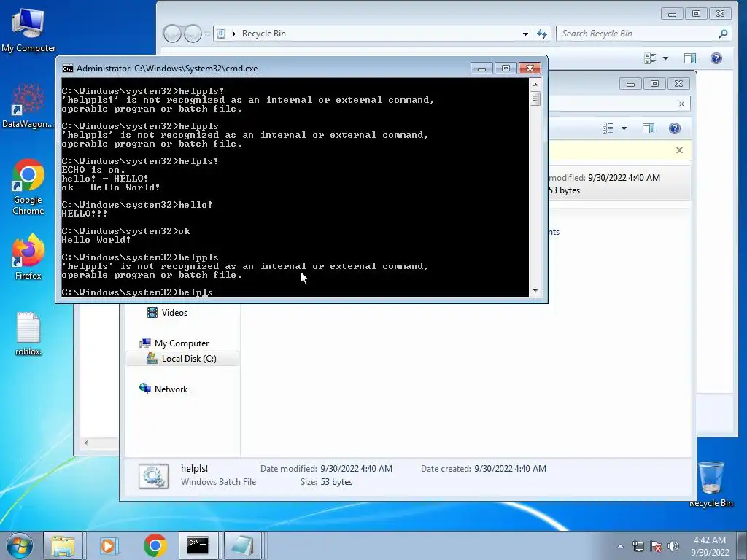This screenshot has height=560, width=747.
Task: Open recent pages dropdown in Recycle Bin window
Action: coord(207,34)
